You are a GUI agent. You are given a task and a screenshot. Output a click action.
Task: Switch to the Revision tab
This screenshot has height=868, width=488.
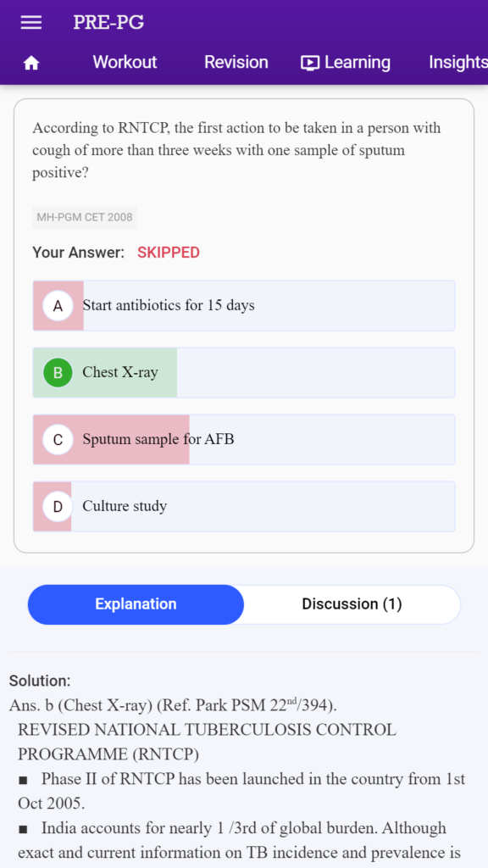(236, 62)
